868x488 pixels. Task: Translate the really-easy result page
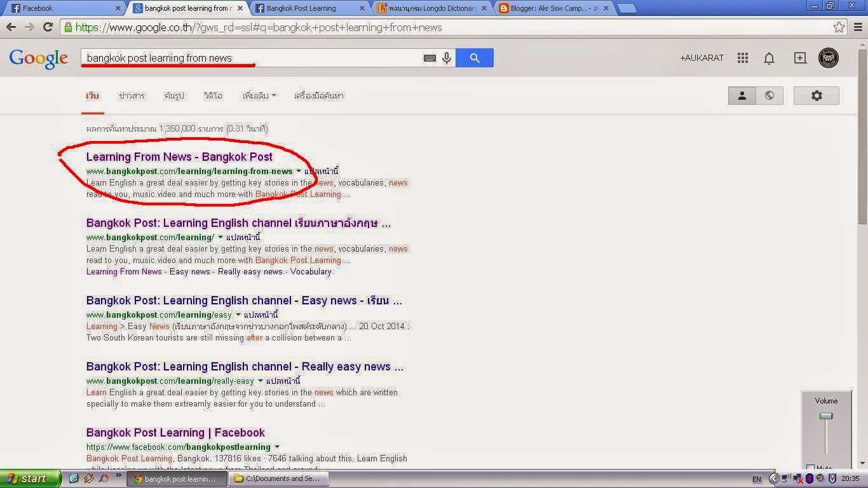point(283,381)
